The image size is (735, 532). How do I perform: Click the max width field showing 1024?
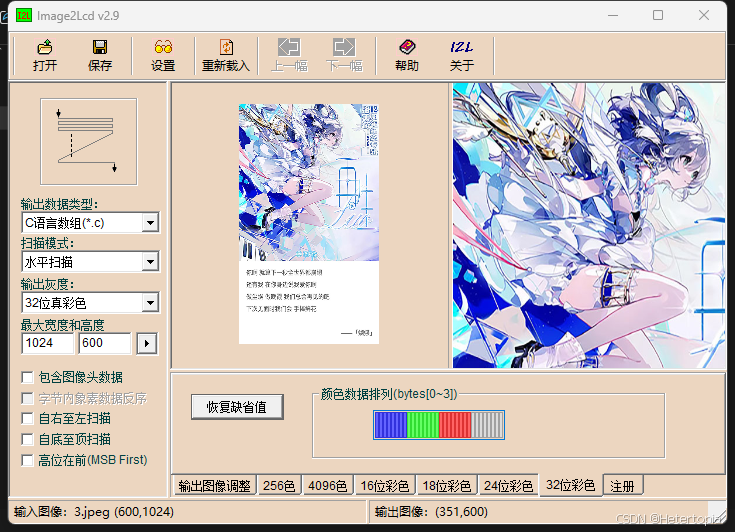click(x=48, y=343)
